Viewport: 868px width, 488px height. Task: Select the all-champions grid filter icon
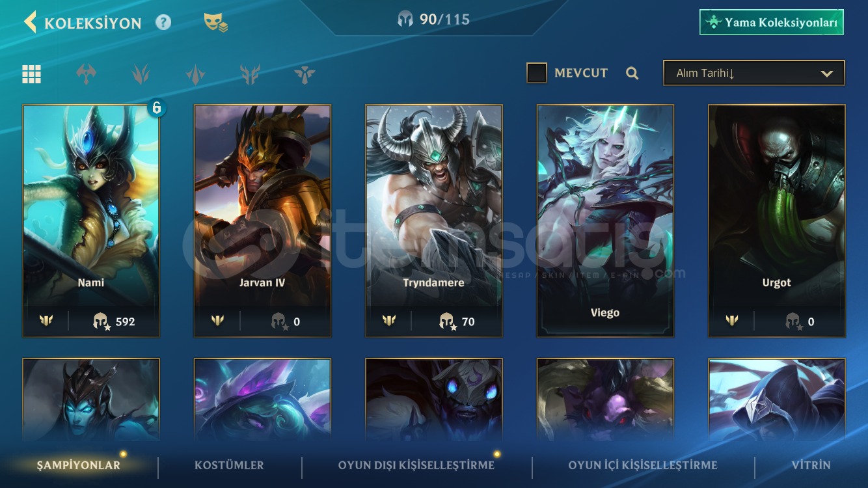31,74
